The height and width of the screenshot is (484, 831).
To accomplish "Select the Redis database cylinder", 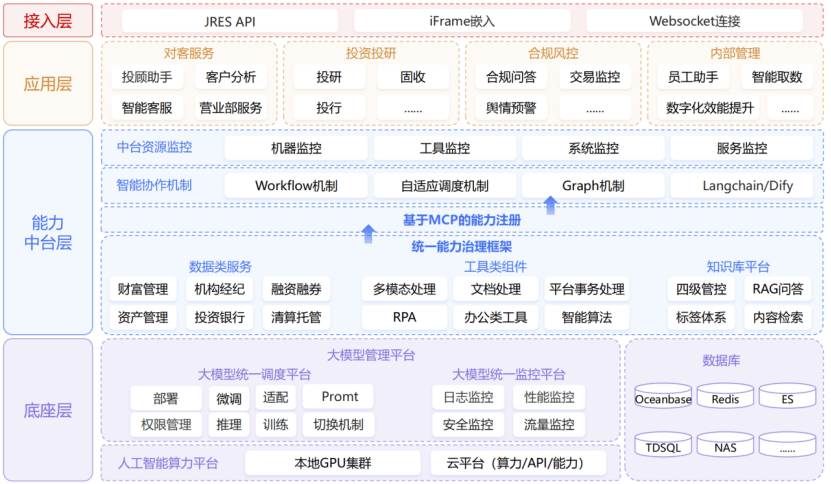I will pos(725,399).
